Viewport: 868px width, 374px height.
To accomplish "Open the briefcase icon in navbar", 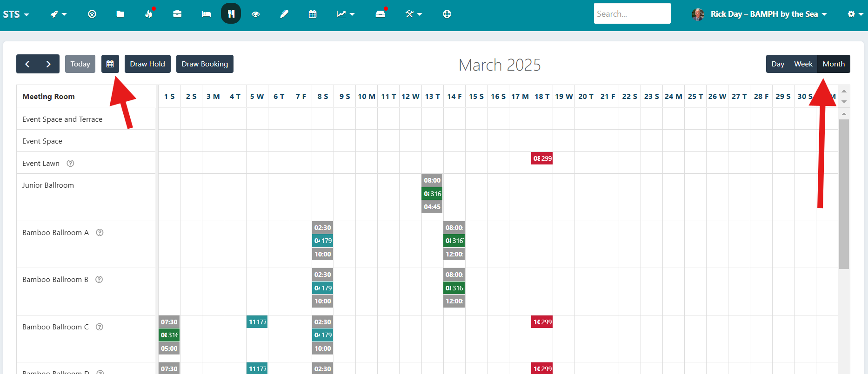I will [177, 14].
